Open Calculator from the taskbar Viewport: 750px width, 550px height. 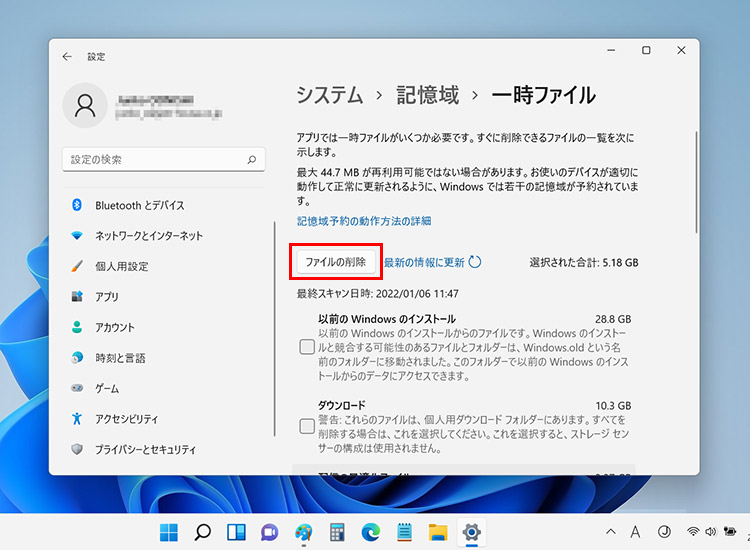click(337, 532)
